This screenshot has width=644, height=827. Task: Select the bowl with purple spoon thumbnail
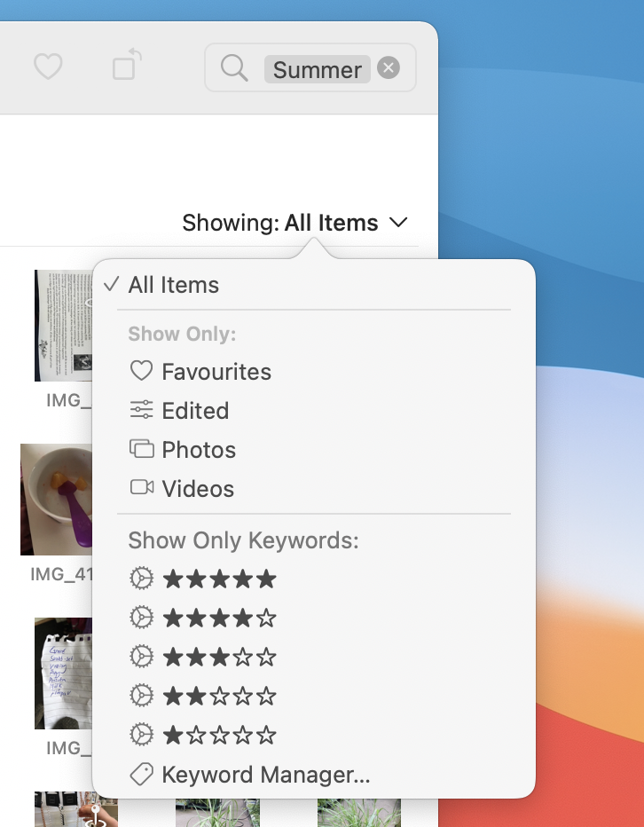pyautogui.click(x=57, y=500)
